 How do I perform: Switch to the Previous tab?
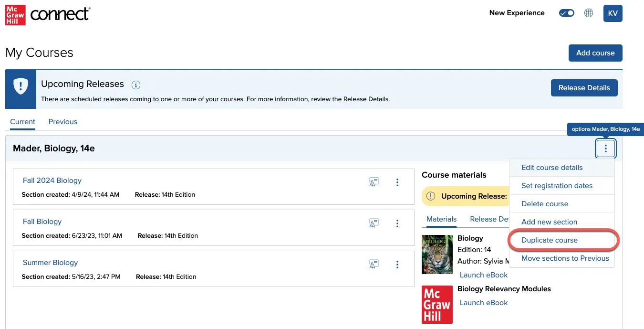[x=62, y=122]
